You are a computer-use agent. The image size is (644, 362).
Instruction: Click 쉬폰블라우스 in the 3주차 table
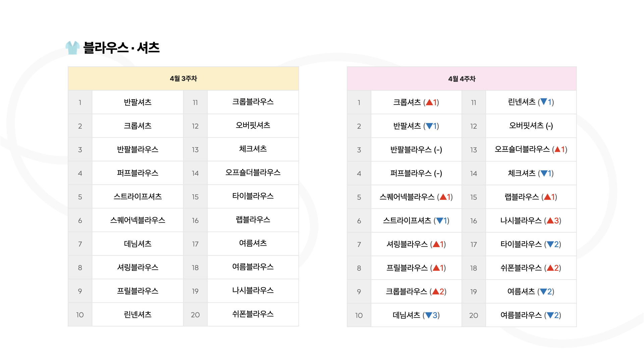(253, 314)
